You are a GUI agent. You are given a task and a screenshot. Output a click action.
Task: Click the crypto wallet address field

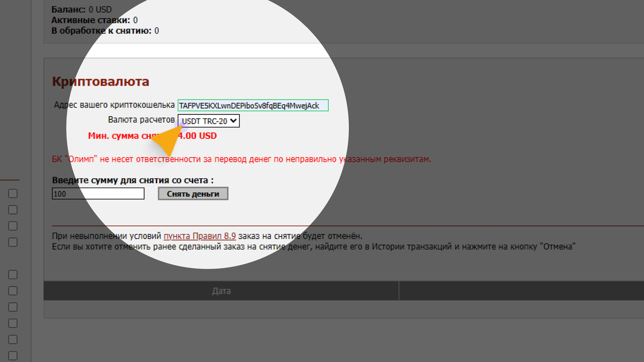point(253,105)
